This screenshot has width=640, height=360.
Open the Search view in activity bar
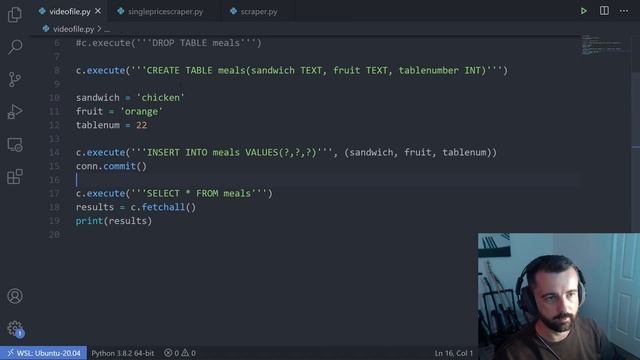click(x=15, y=47)
